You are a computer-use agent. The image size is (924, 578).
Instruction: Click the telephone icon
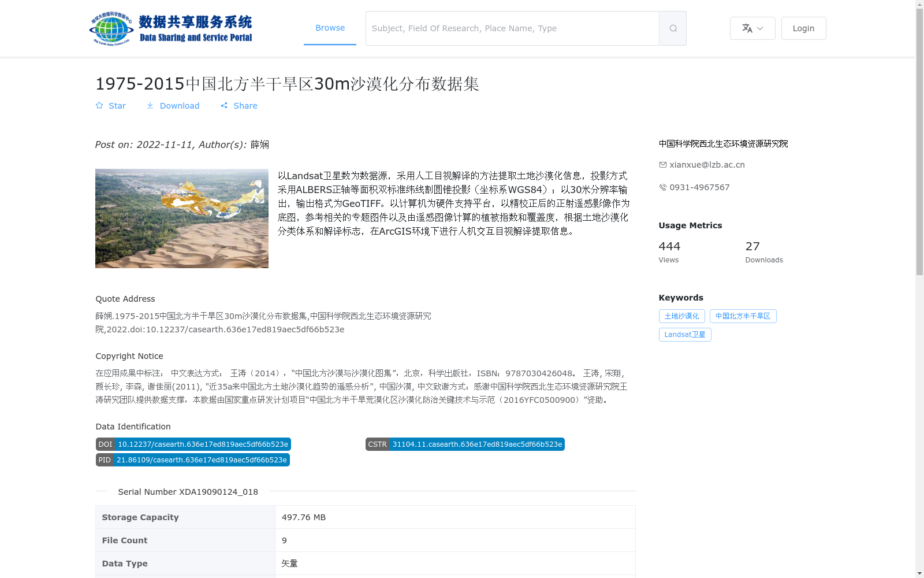663,187
